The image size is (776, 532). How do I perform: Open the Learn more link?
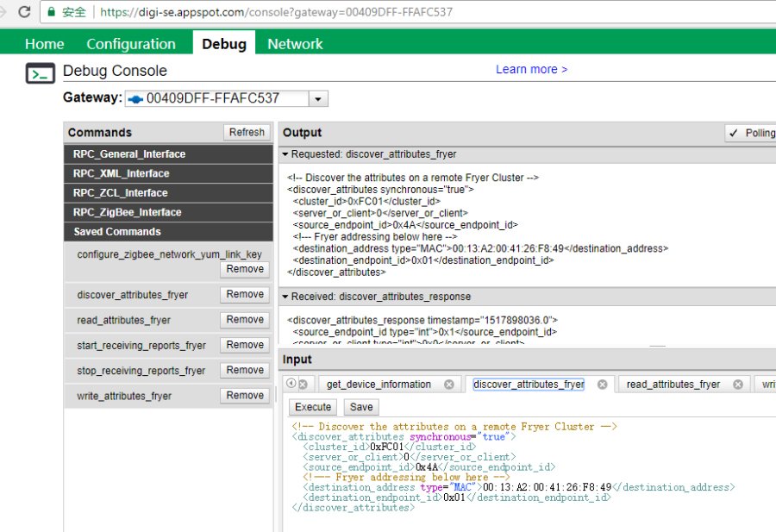click(531, 70)
